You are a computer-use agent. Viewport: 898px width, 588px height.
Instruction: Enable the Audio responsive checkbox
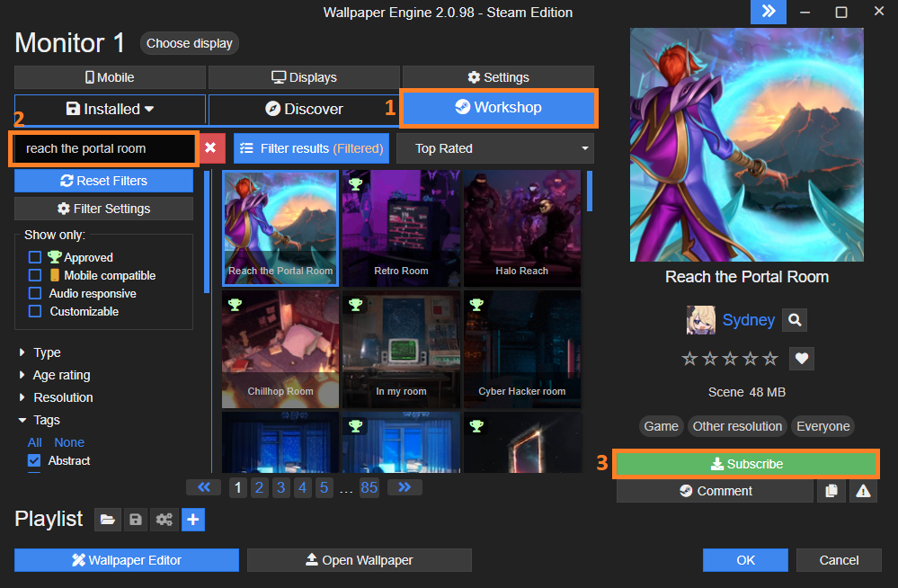tap(35, 293)
